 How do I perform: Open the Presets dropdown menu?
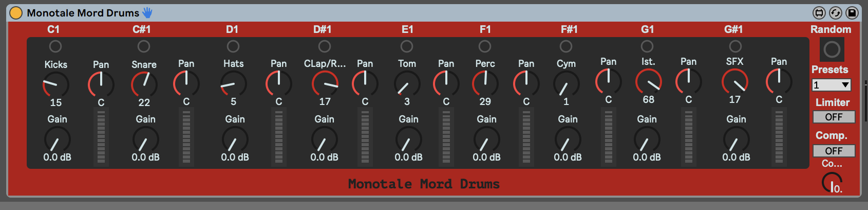click(x=831, y=85)
